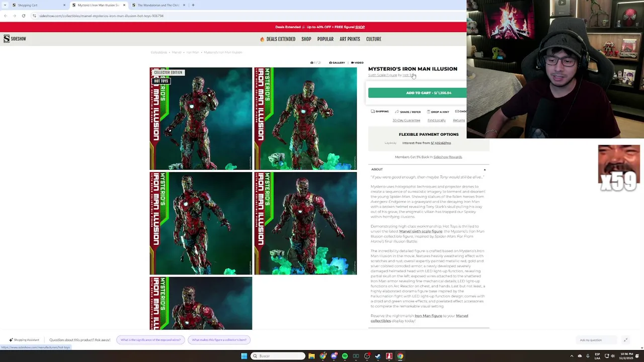This screenshot has width=644, height=362.
Task: Open the Iron Man figure link
Action: [428, 316]
